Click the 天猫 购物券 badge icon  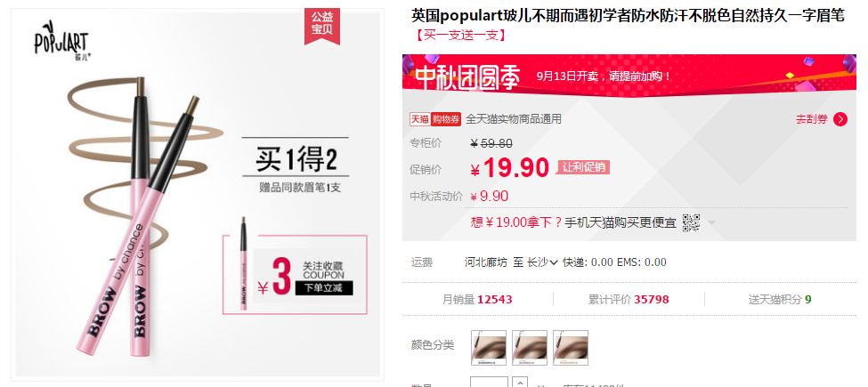click(435, 119)
